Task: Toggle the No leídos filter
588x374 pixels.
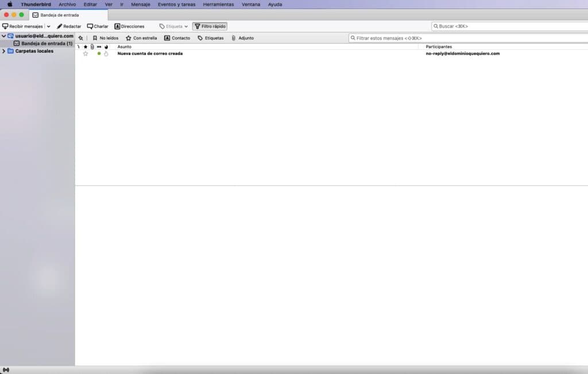Action: (x=105, y=38)
